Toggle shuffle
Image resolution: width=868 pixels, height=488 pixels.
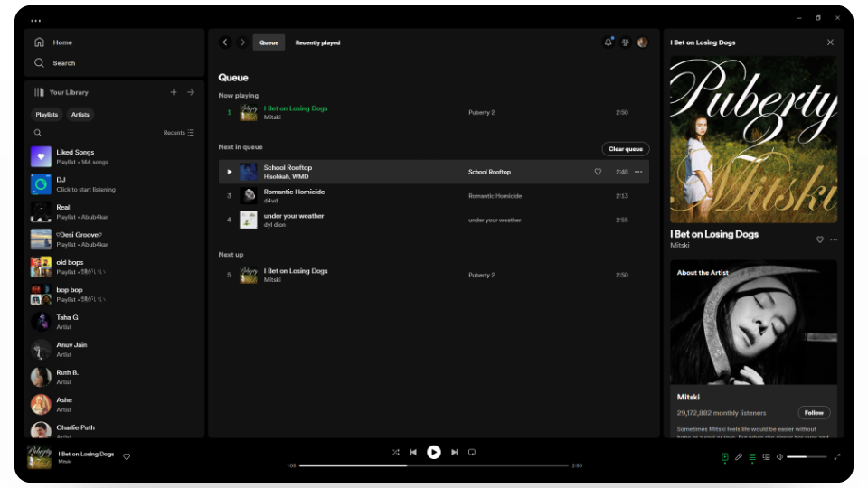pos(396,452)
